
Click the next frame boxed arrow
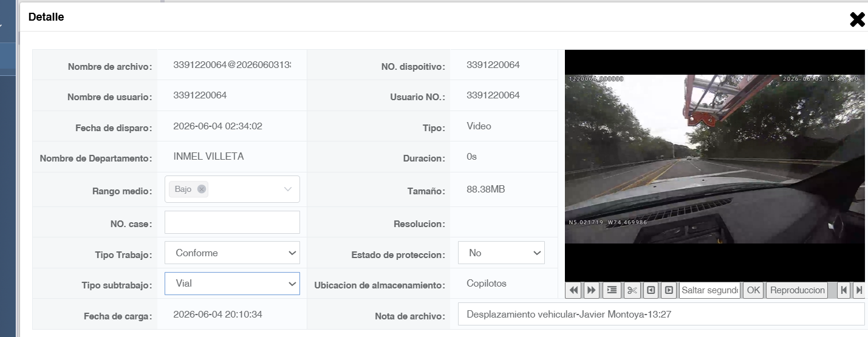(669, 290)
